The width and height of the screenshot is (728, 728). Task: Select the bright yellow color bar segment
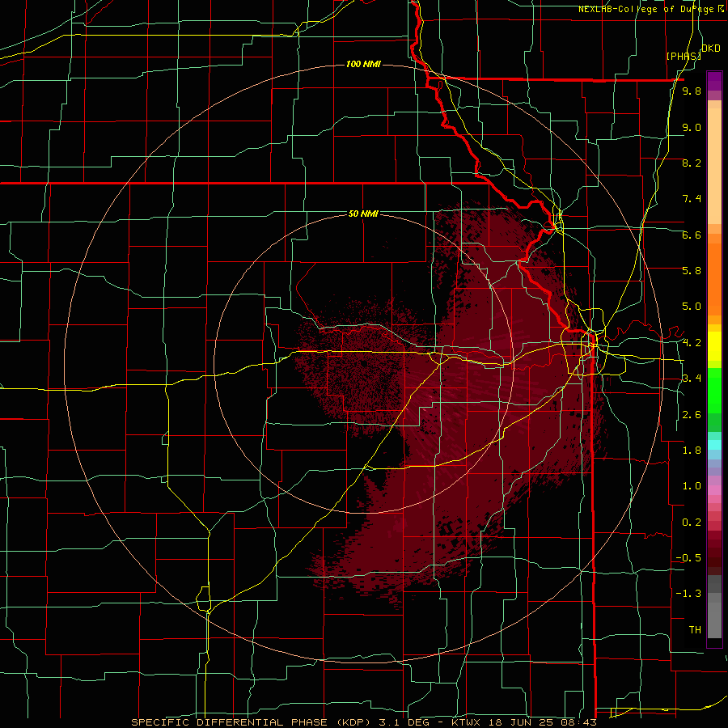(714, 346)
